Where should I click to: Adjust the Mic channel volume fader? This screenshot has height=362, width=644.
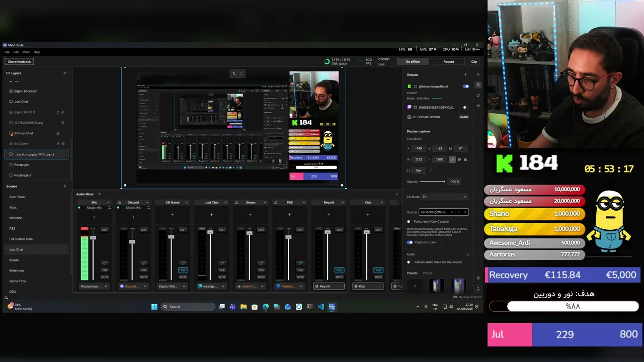pos(93,237)
